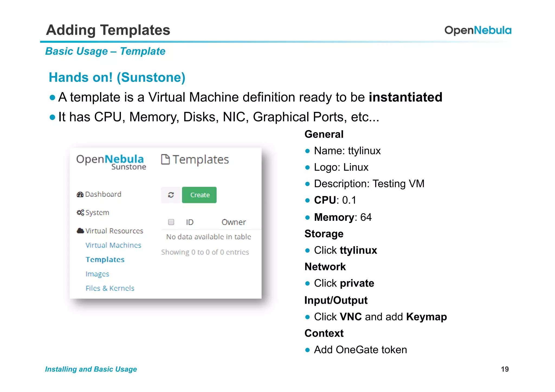Viewport: 555px width, 392px height.
Task: Click the OpenNebula Sunstone logo
Action: click(x=111, y=162)
